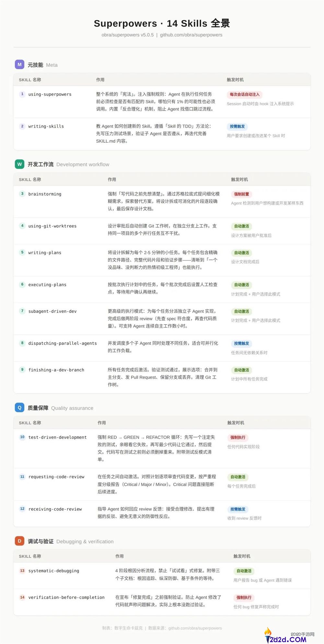Select the writing-skills skill name
This screenshot has width=324, height=644.
pos(46,126)
